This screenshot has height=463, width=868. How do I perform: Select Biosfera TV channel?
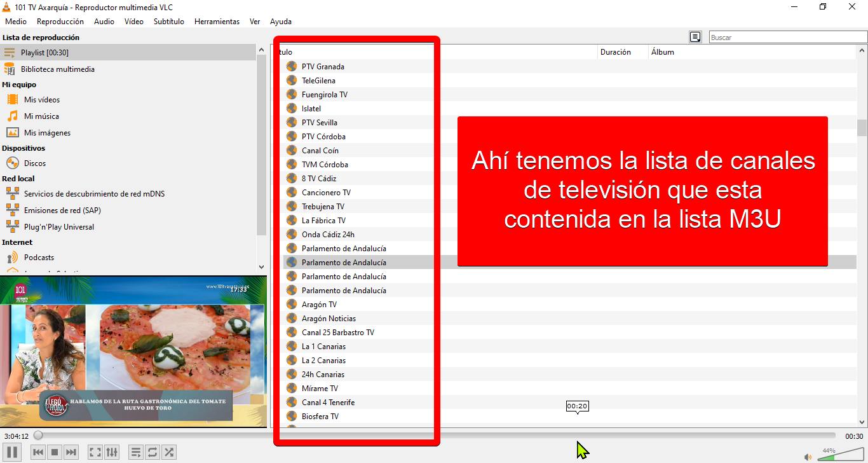tap(320, 416)
